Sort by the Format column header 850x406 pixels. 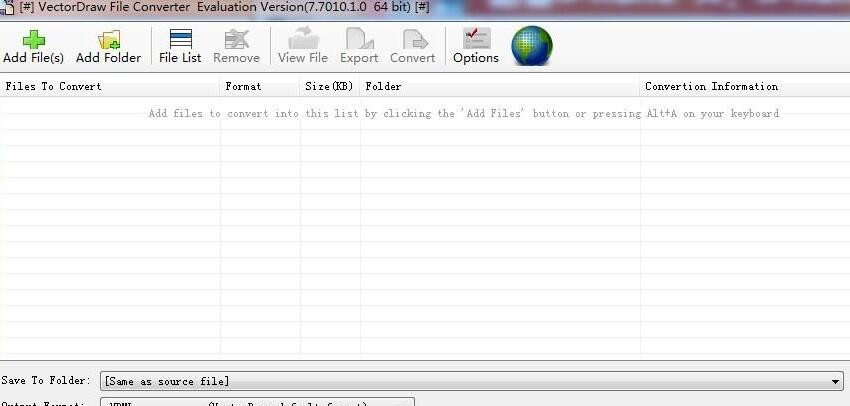coord(260,86)
